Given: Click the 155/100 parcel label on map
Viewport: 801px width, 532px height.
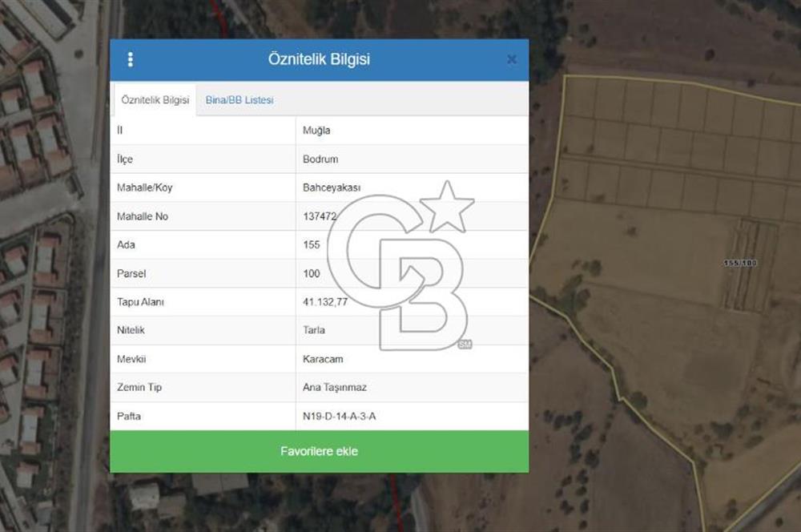Looking at the screenshot, I should pyautogui.click(x=739, y=263).
